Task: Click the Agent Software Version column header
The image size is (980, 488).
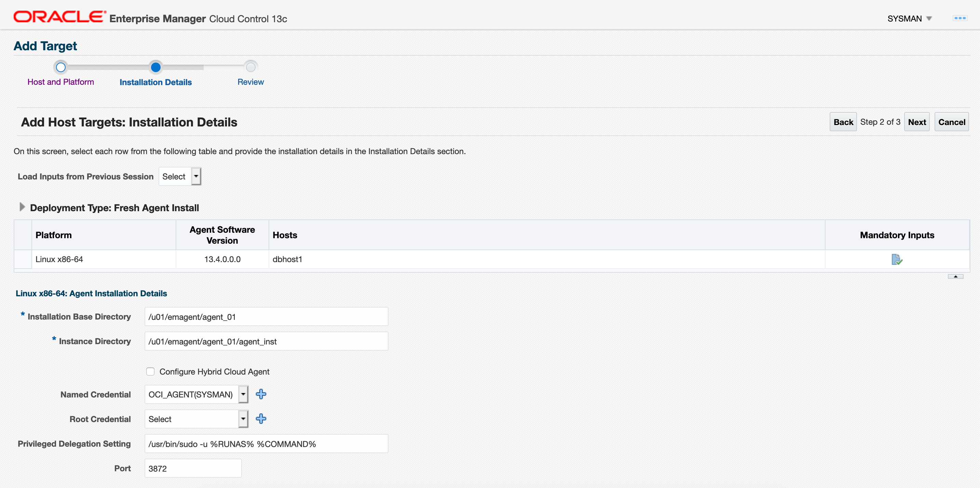Action: (x=222, y=235)
